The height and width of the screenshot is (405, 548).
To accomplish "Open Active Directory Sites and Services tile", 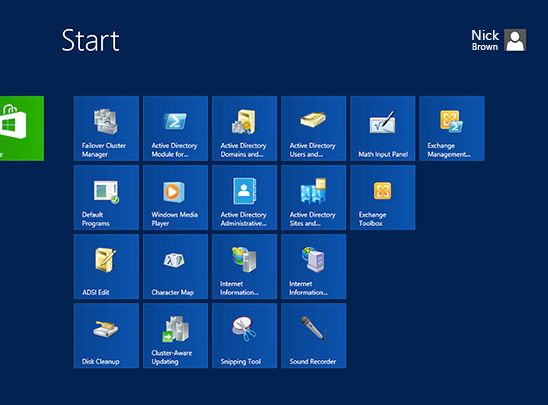I will (x=313, y=197).
